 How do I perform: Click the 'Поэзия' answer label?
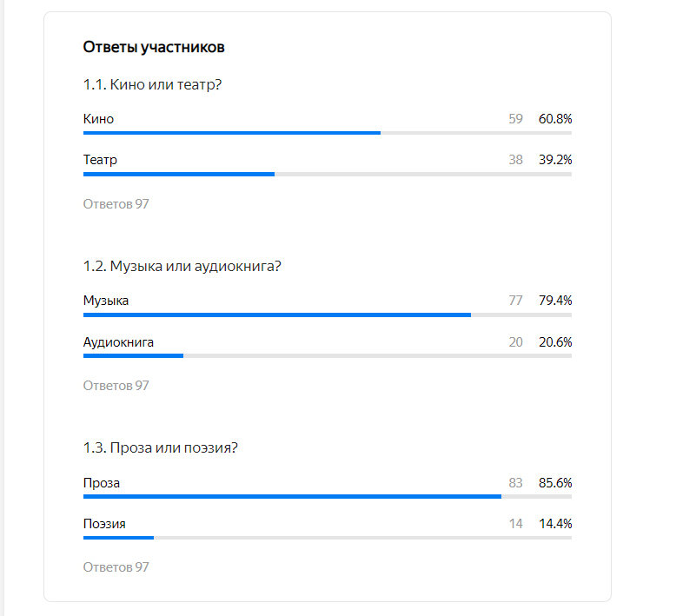pyautogui.click(x=104, y=524)
